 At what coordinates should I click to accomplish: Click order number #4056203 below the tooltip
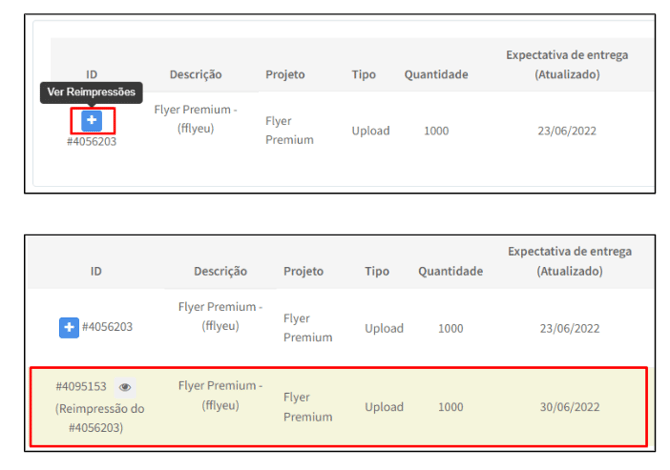coord(91,141)
